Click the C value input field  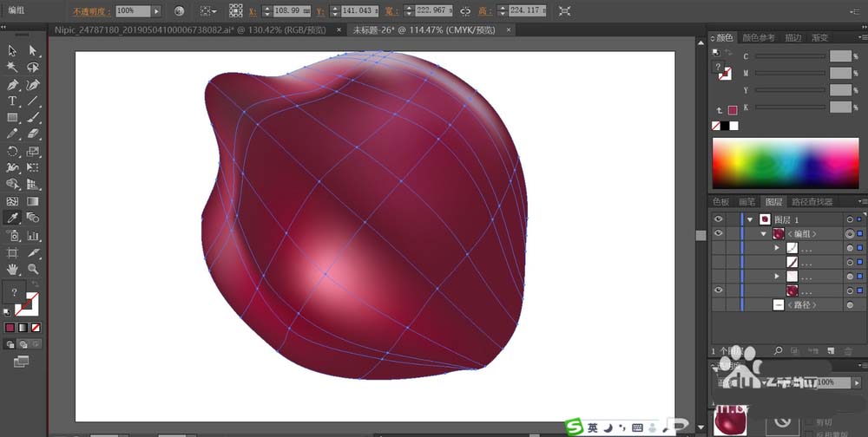pyautogui.click(x=840, y=55)
